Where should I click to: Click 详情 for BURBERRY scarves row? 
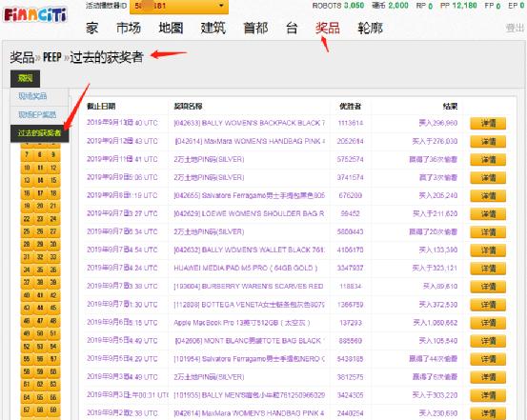pos(488,287)
